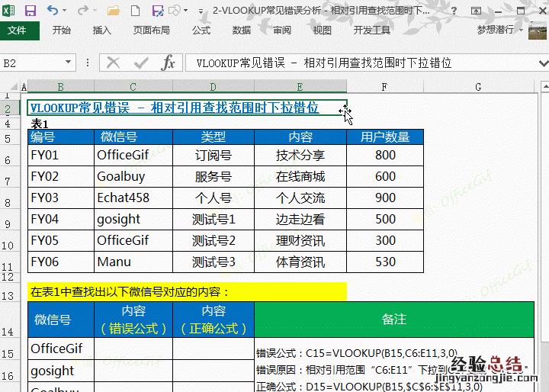Open the Undo history dropdown arrow
Screen dimensions: 549x392
pyautogui.click(x=65, y=11)
